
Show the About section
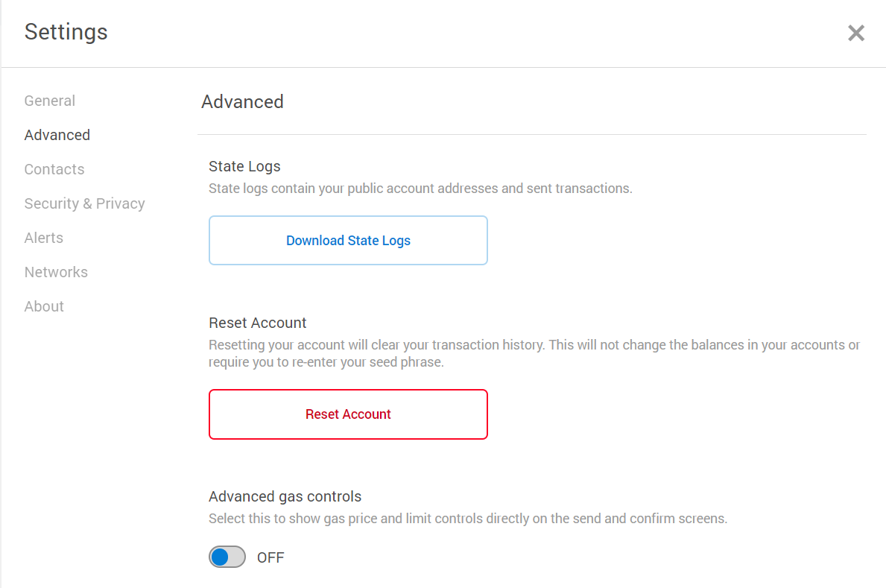point(44,306)
